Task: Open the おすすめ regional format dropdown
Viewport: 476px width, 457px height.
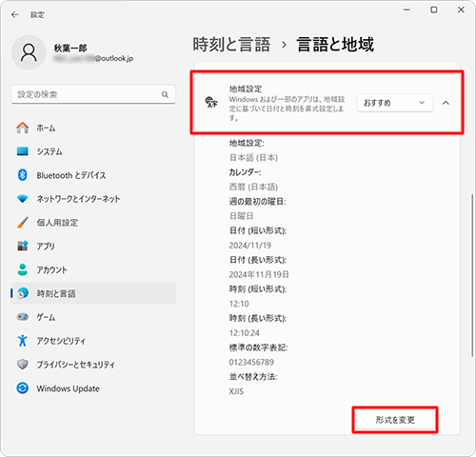Action: [395, 103]
